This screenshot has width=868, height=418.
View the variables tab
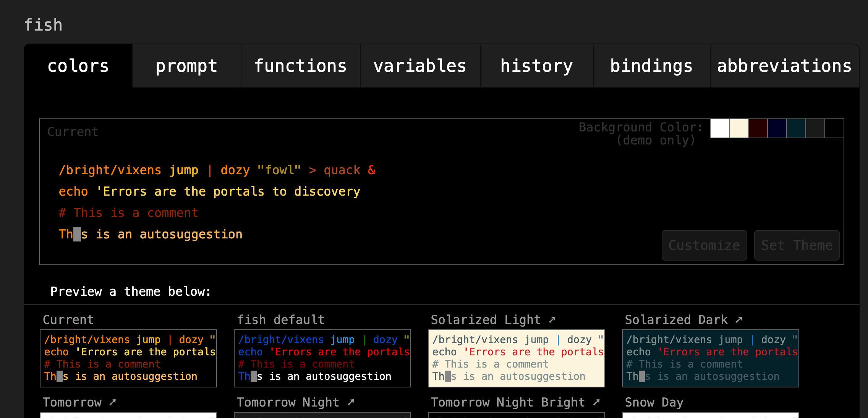[x=419, y=66]
